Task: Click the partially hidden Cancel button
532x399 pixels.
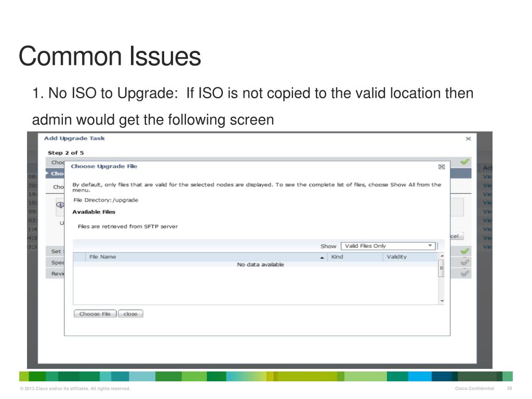Action: coord(453,235)
